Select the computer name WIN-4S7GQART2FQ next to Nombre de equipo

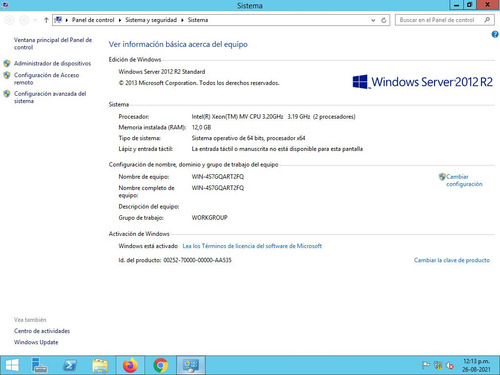[x=218, y=177]
